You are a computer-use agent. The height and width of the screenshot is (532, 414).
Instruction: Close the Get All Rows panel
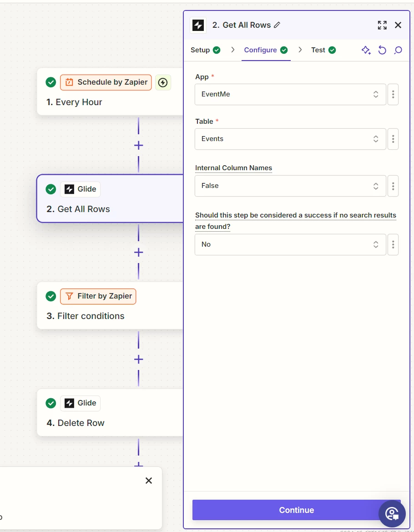[398, 25]
